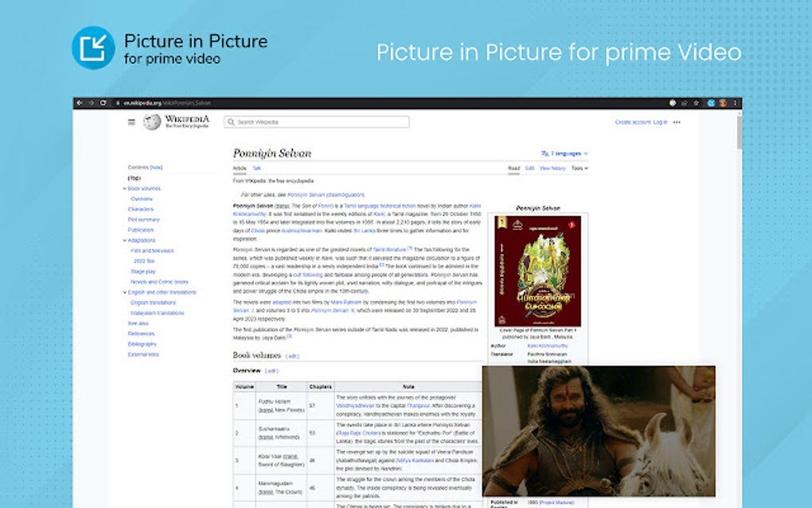Open the hamburger main menu icon
The width and height of the screenshot is (812, 508).
pos(131,123)
